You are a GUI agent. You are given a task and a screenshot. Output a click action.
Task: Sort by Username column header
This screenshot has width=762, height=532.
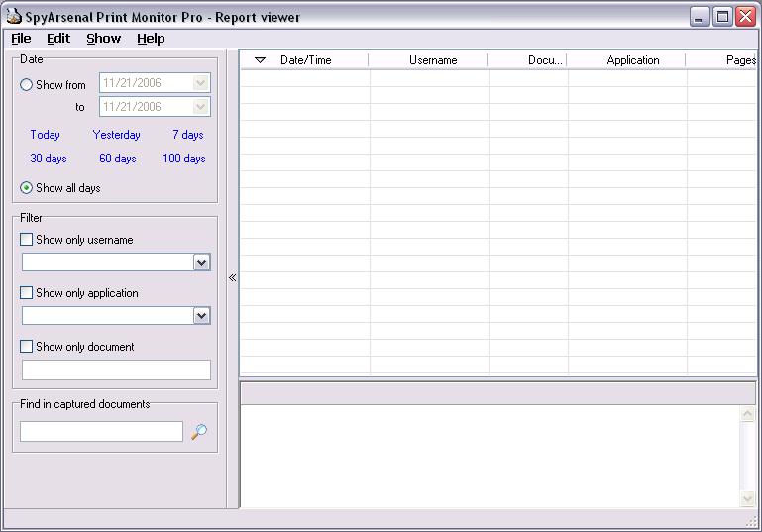(x=428, y=60)
